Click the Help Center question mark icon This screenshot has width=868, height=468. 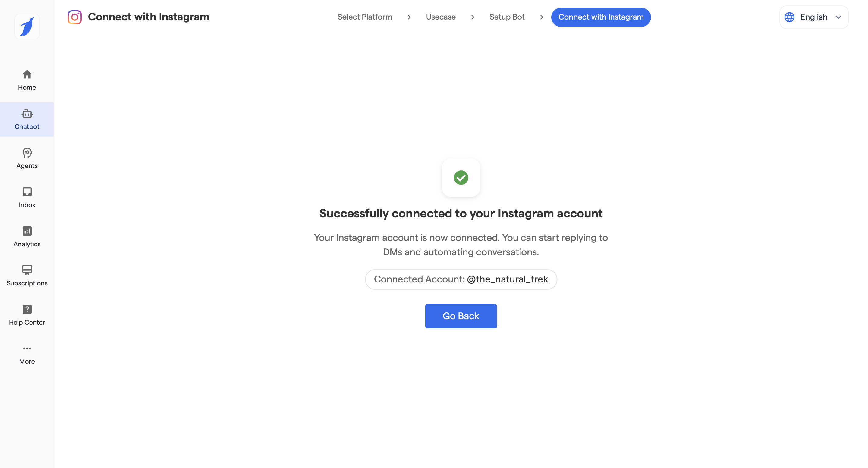click(x=27, y=309)
